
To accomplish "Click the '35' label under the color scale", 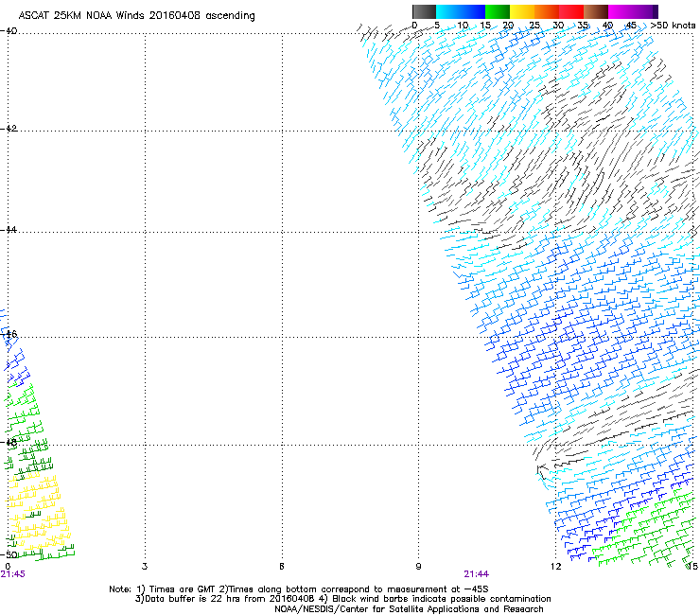I will click(x=583, y=25).
